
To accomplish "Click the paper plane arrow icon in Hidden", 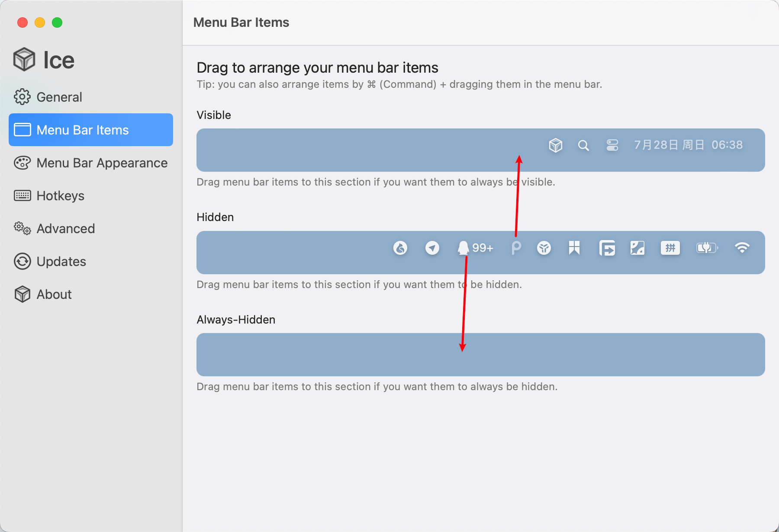I will (x=432, y=248).
